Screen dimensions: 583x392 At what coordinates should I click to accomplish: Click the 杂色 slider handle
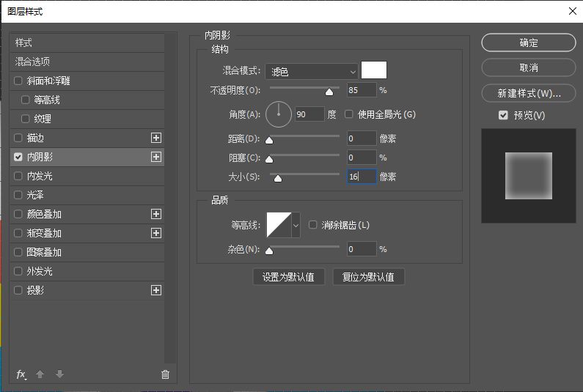(x=269, y=251)
